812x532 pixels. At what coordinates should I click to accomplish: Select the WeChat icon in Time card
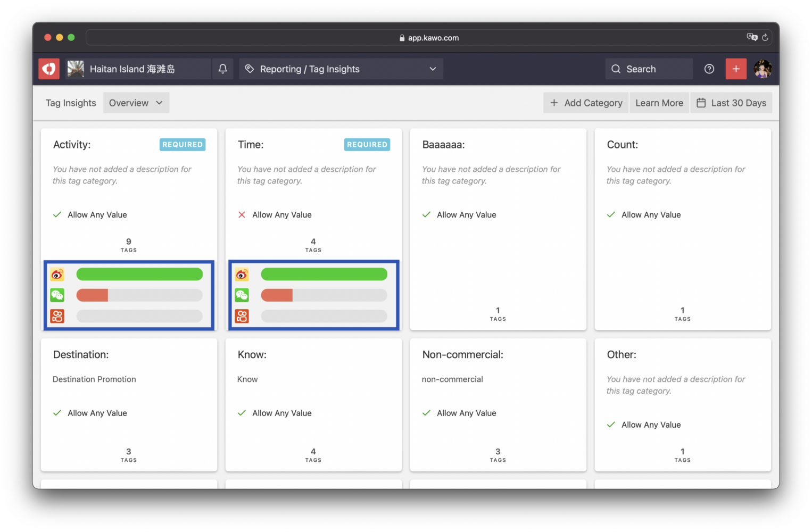click(x=242, y=295)
